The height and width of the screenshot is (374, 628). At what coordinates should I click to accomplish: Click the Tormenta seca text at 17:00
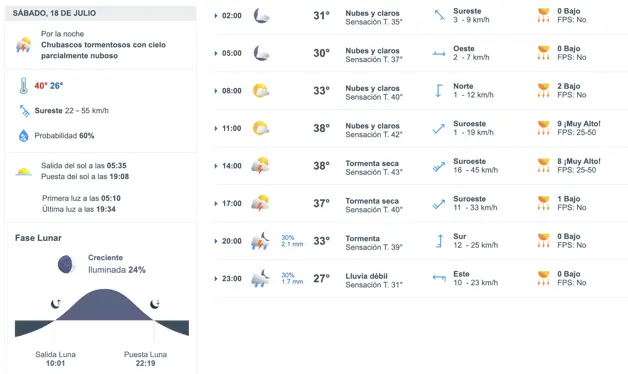(372, 201)
